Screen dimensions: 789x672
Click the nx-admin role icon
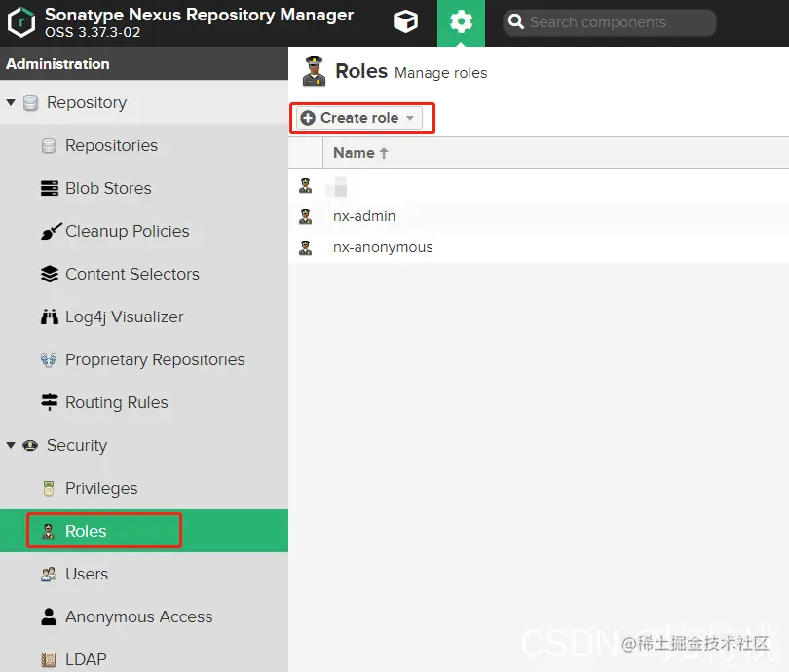305,216
